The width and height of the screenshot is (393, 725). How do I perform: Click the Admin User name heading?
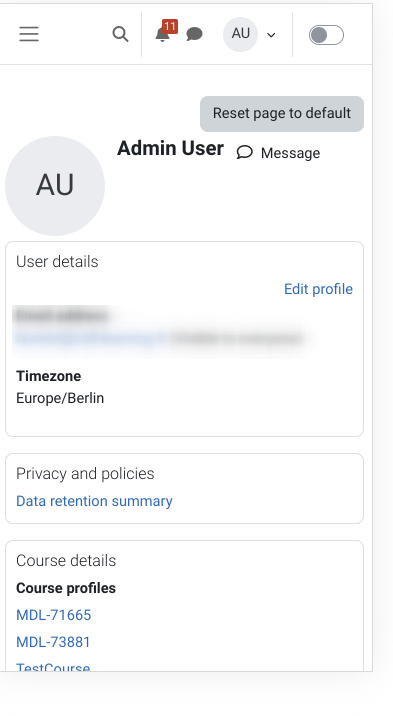pyautogui.click(x=170, y=148)
